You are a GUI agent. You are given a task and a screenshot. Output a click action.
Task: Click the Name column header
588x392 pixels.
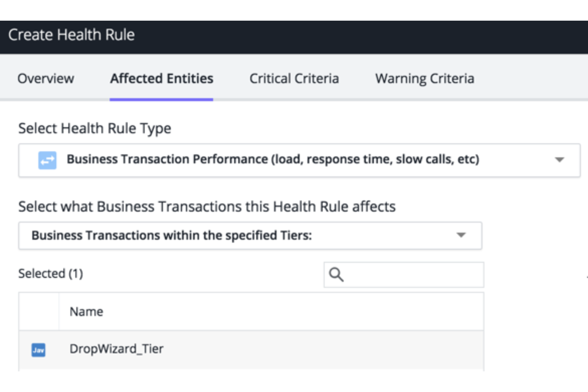[86, 311]
